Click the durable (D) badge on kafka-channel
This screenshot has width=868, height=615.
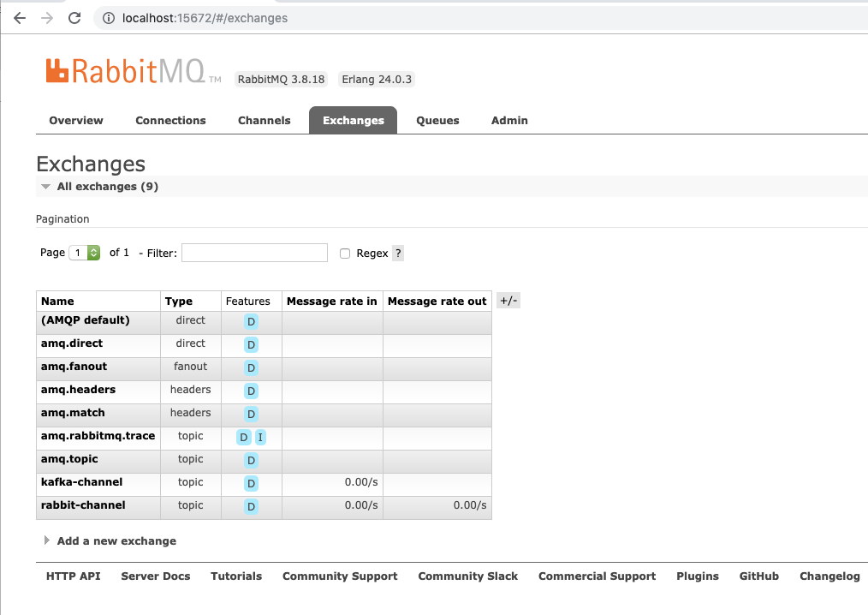[251, 483]
